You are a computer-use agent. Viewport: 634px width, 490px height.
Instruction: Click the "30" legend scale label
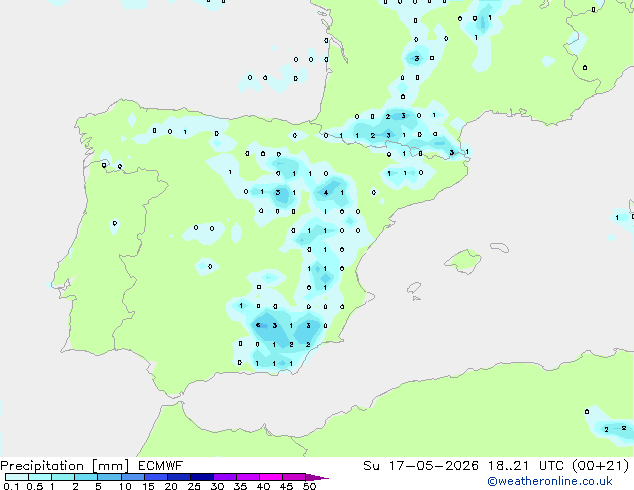point(217,486)
